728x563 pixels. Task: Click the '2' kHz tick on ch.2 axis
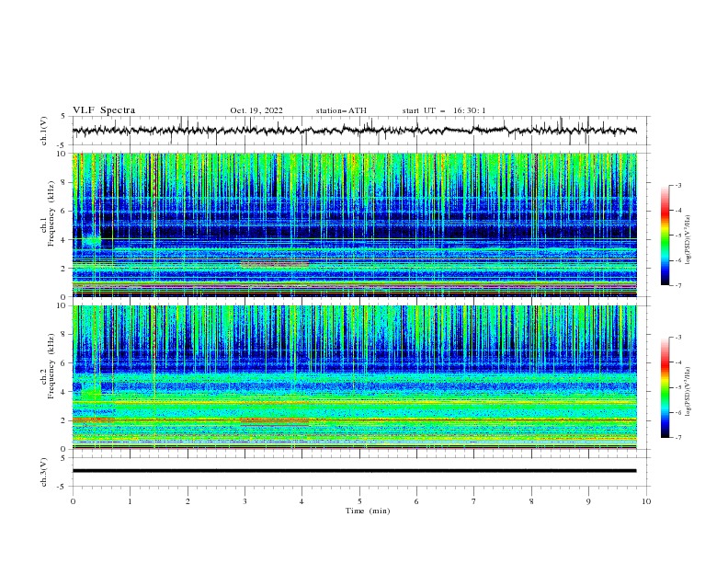click(x=65, y=420)
